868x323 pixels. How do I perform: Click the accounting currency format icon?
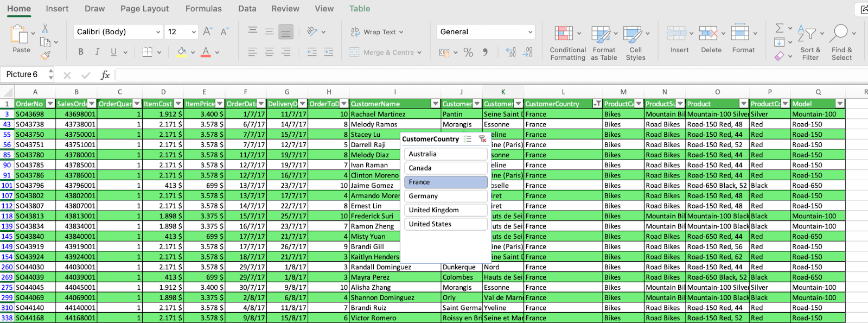(444, 53)
